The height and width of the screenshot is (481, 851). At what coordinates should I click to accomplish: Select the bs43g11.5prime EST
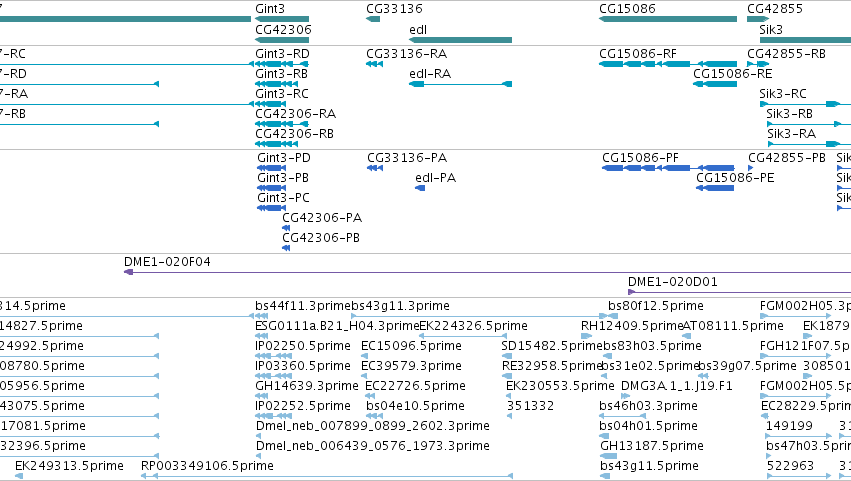pos(605,476)
